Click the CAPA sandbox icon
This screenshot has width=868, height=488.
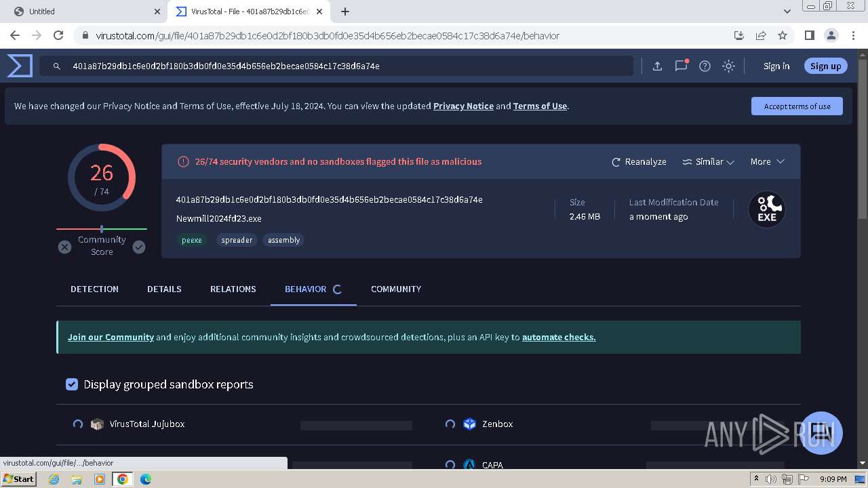[x=469, y=464]
